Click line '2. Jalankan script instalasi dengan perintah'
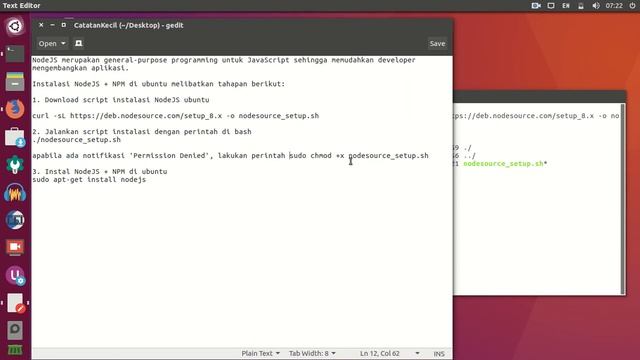 [142, 132]
